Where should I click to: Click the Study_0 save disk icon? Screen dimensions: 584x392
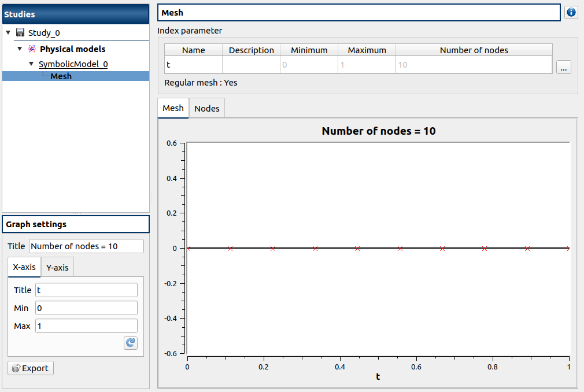20,33
